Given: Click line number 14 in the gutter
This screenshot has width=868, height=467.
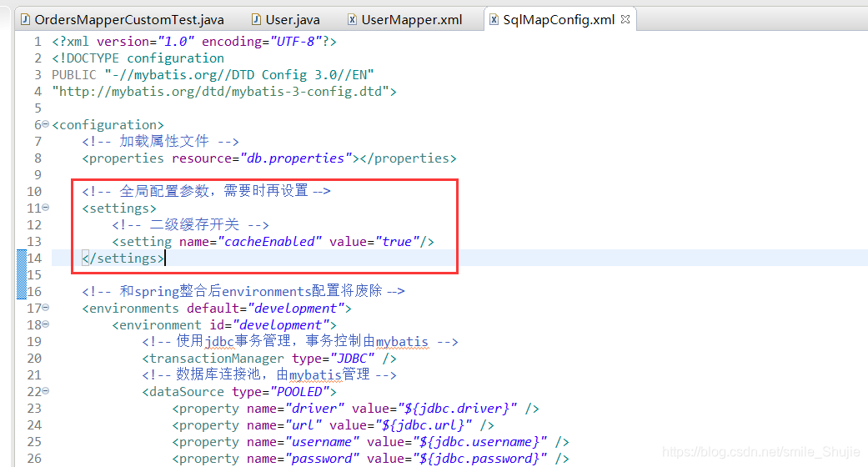Looking at the screenshot, I should click(x=34, y=259).
